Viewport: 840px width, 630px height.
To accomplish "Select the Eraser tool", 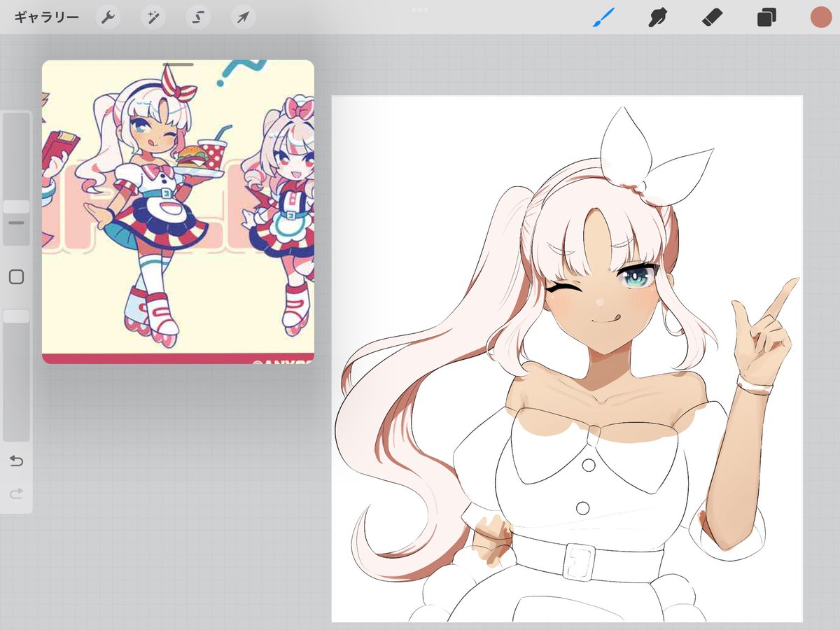I will 712,17.
